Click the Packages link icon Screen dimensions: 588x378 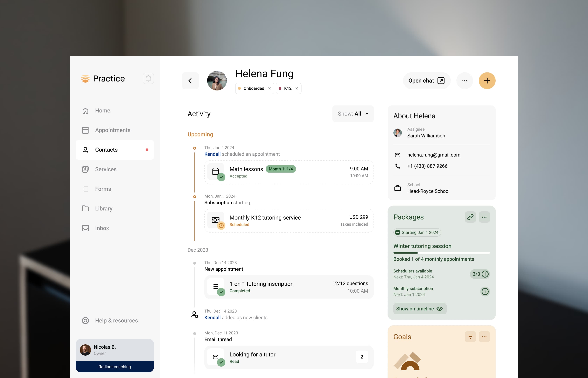[470, 217]
